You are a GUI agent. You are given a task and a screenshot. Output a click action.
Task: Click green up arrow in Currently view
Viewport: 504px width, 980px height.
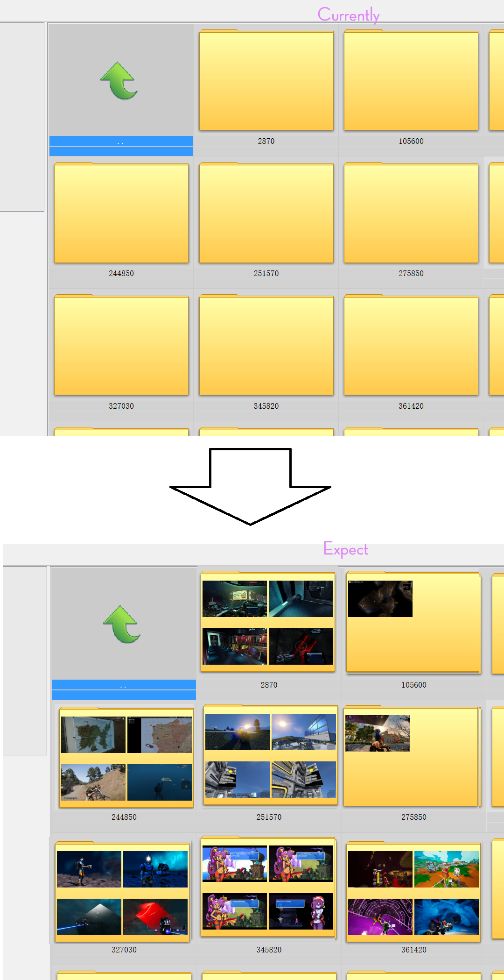click(x=119, y=81)
